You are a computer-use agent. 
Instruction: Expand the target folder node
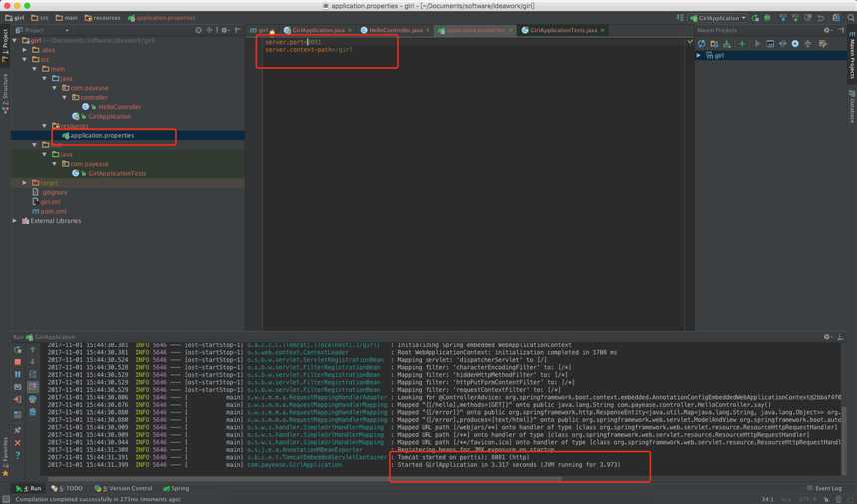[25, 183]
